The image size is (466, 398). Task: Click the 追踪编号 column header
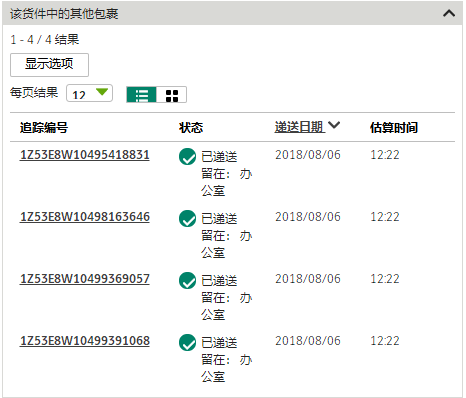(44, 127)
